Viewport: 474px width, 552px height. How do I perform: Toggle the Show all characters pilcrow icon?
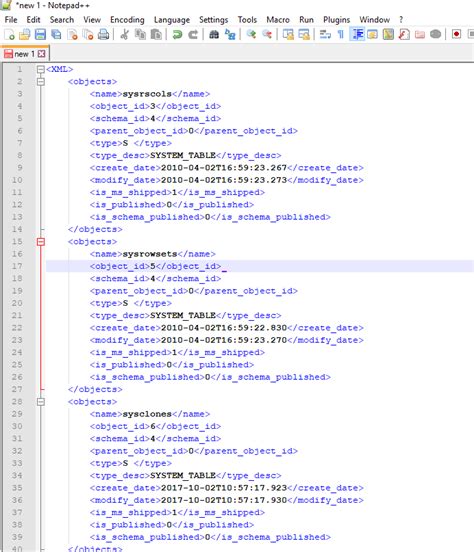point(341,34)
